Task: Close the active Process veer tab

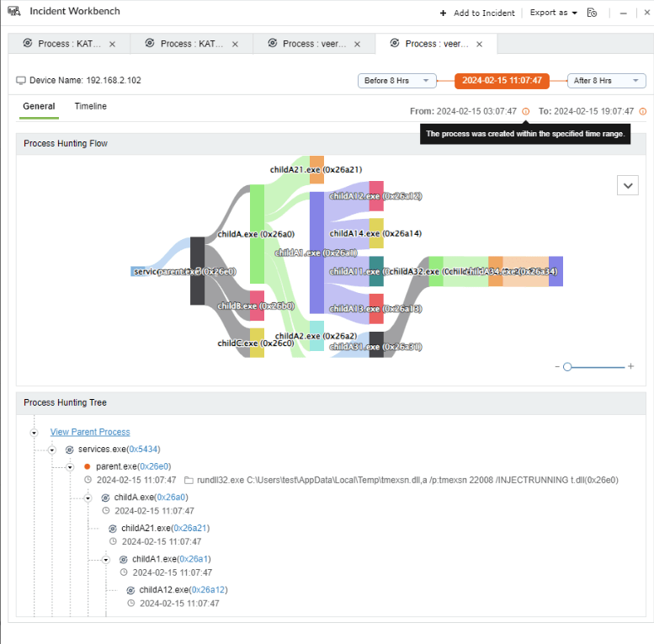Action: tap(479, 45)
